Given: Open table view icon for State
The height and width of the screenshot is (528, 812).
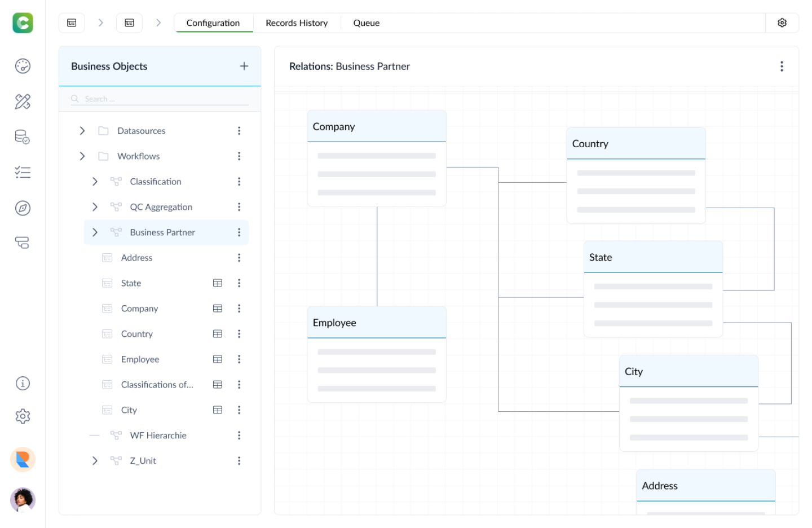Looking at the screenshot, I should [x=218, y=283].
